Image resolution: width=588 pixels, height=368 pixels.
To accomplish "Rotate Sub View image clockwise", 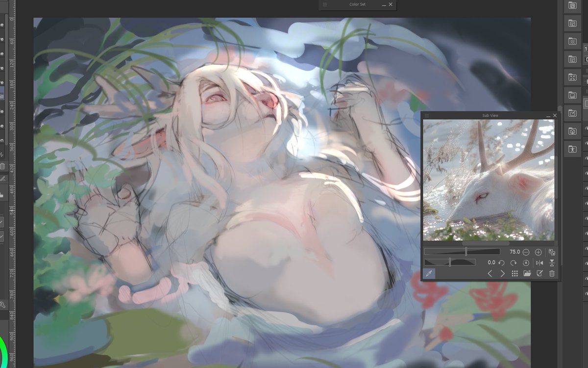I will [x=514, y=263].
